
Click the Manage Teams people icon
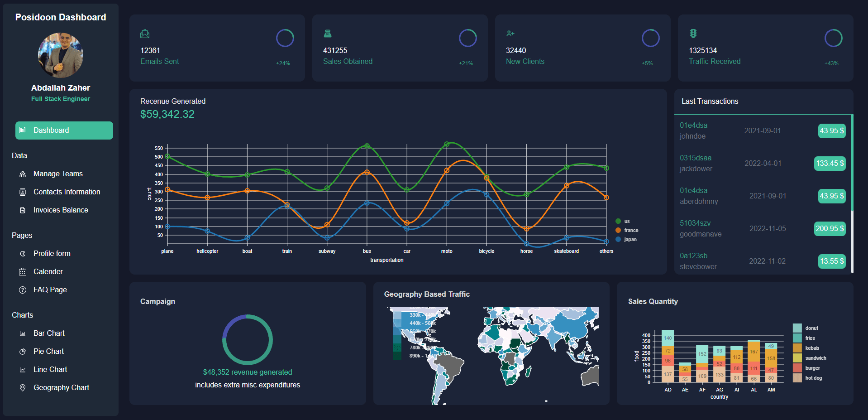click(23, 174)
